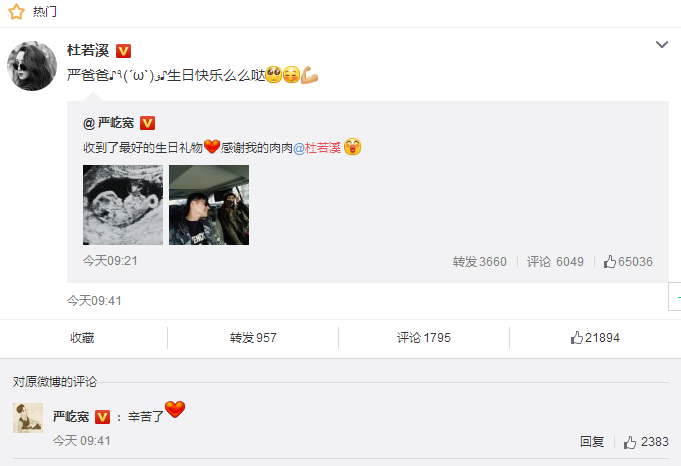Viewport: 681px width, 466px height.
Task: Expand the post options chevron
Action: (x=661, y=44)
